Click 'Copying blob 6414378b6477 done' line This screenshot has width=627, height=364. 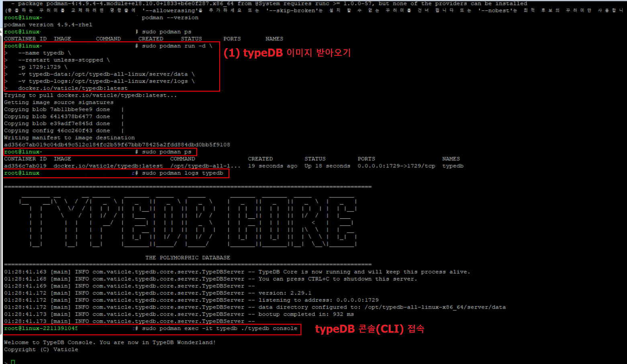pos(57,117)
